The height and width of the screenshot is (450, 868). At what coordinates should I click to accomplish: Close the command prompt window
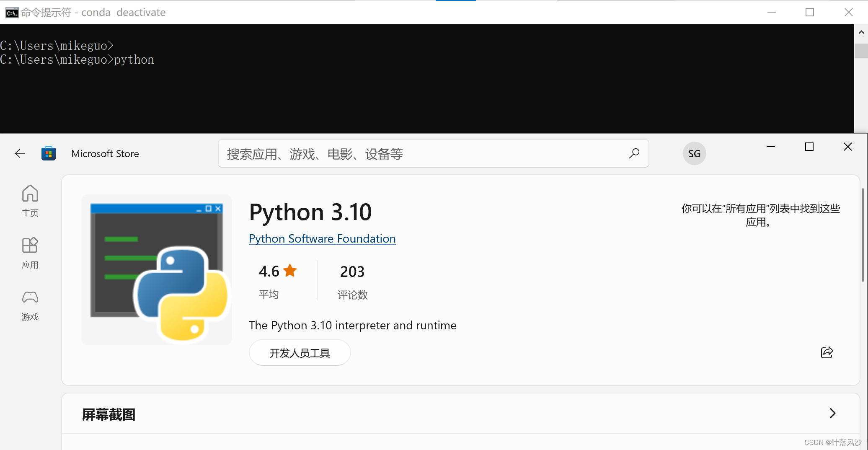[849, 12]
